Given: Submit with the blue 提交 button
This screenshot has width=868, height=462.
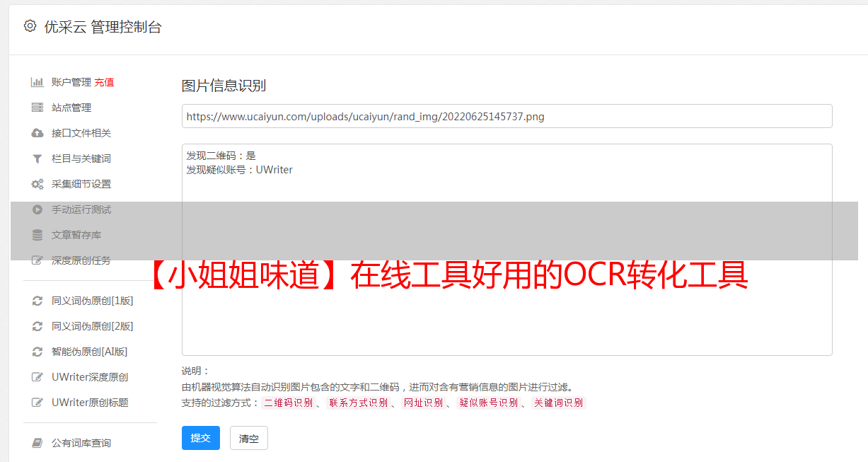Looking at the screenshot, I should click(x=201, y=438).
